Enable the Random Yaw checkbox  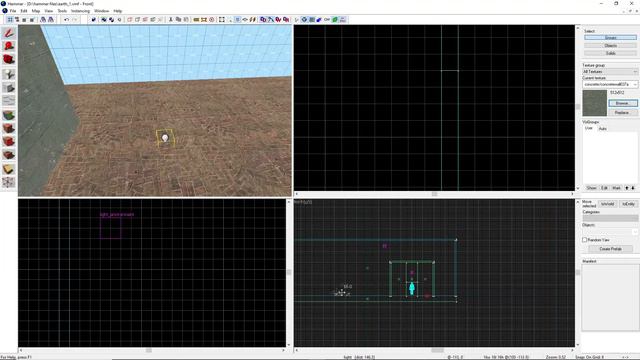coord(584,240)
